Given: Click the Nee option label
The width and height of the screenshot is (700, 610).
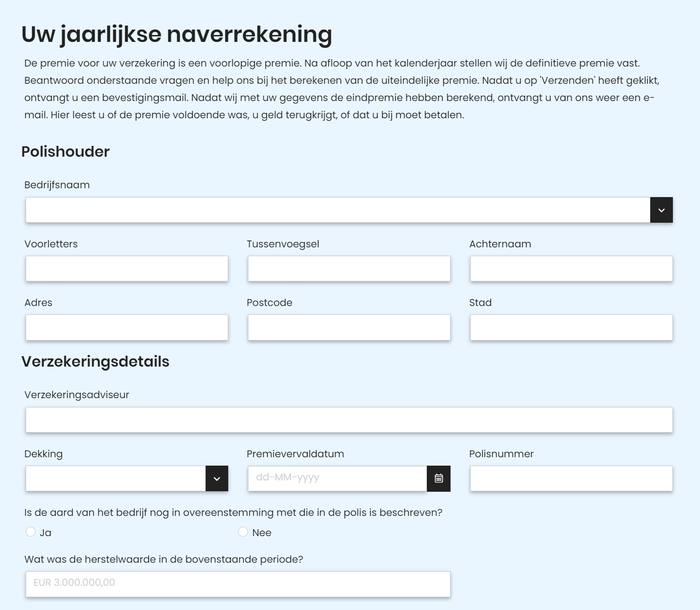Looking at the screenshot, I should pyautogui.click(x=262, y=533).
